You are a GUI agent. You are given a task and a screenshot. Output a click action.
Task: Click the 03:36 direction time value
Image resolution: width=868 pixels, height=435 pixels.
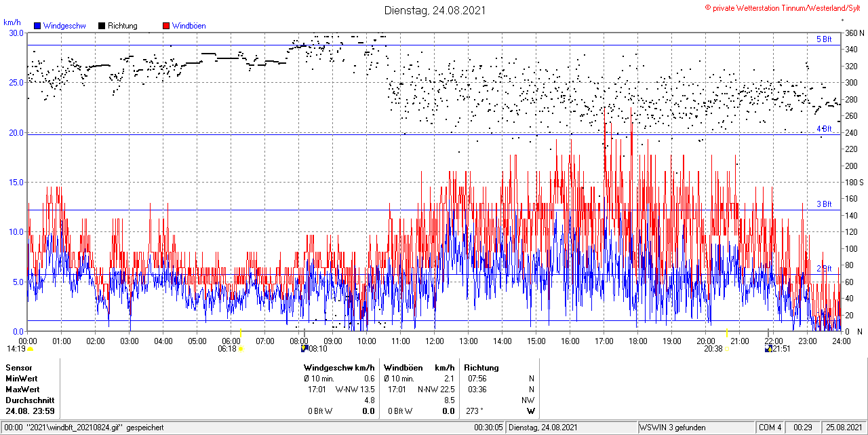point(477,390)
